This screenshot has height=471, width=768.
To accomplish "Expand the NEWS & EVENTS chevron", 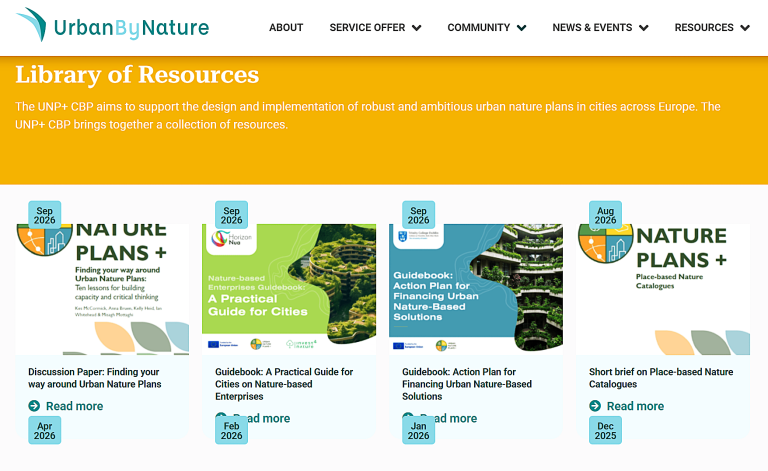I will pyautogui.click(x=644, y=28).
